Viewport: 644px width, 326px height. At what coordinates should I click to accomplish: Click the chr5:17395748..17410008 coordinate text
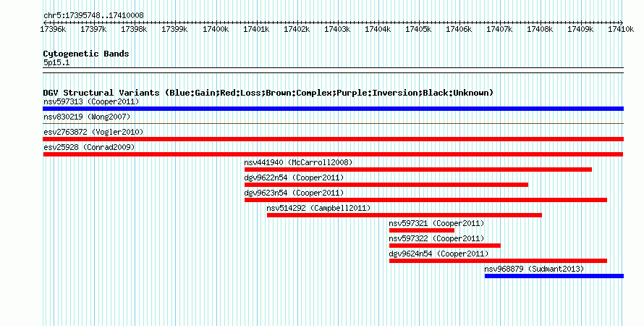(x=93, y=15)
